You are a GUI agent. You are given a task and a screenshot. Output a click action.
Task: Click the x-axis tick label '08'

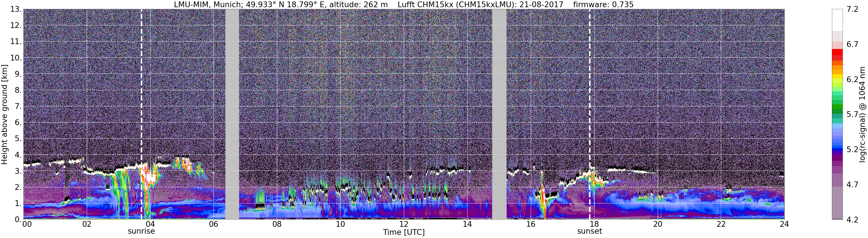point(277,224)
